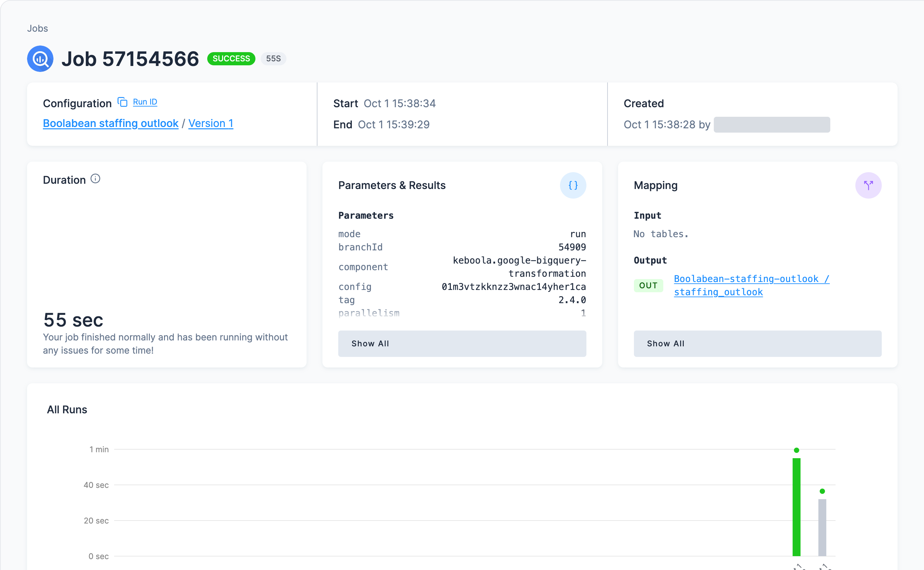The width and height of the screenshot is (924, 570).
Task: Open the Run ID link
Action: (x=145, y=102)
